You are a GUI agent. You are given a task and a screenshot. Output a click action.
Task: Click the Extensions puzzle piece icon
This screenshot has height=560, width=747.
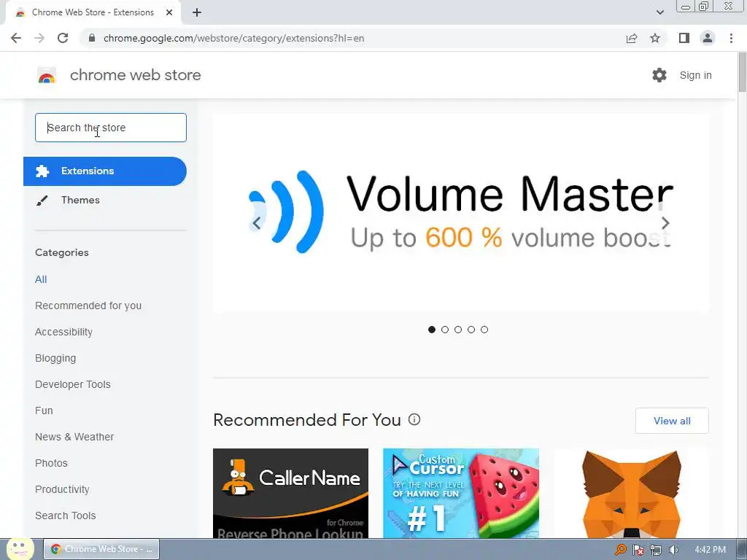(x=42, y=171)
